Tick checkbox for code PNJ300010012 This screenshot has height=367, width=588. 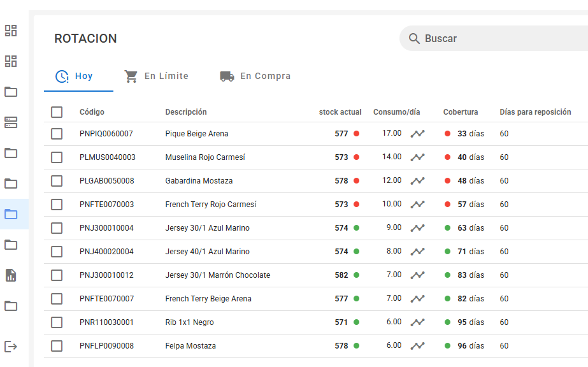(57, 275)
